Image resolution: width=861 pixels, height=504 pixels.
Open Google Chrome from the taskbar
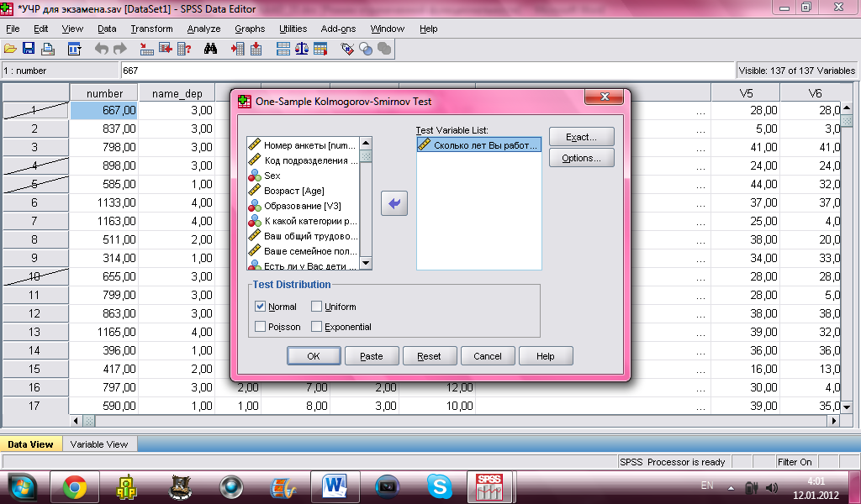click(75, 487)
